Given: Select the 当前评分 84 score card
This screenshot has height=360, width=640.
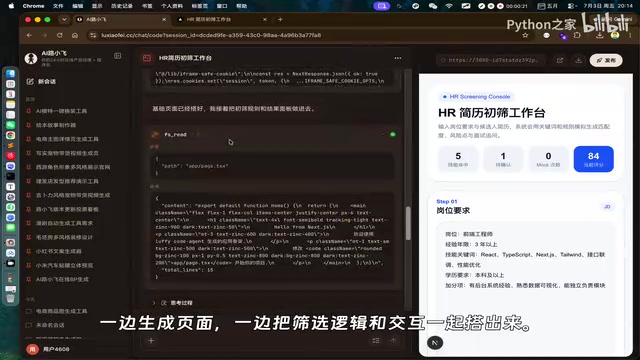Looking at the screenshot, I should 593,159.
